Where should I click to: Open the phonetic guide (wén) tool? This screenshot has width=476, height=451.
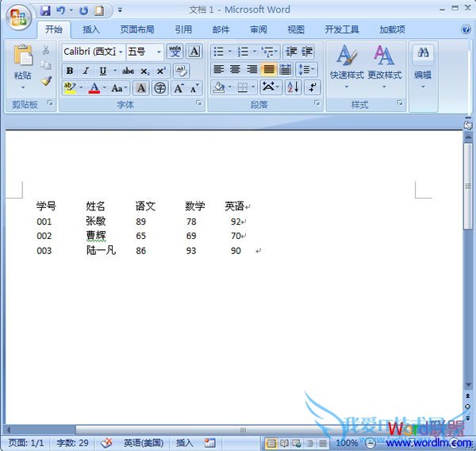click(x=175, y=52)
